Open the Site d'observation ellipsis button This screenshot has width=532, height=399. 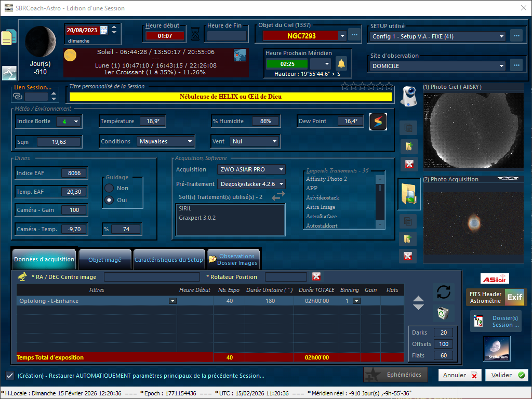coord(516,65)
